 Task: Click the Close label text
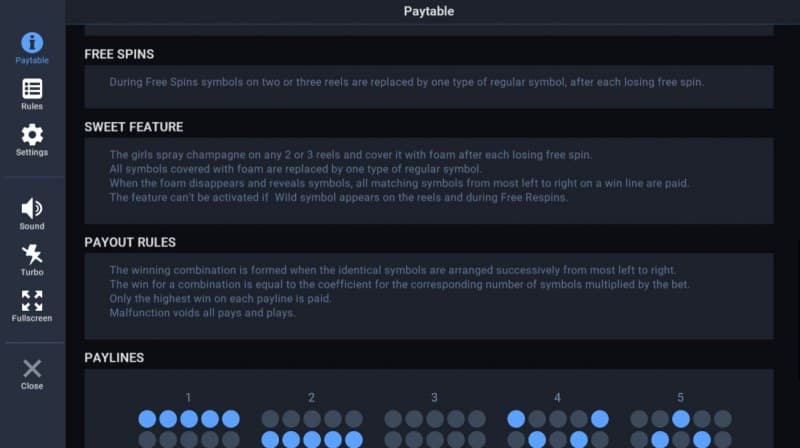[32, 386]
